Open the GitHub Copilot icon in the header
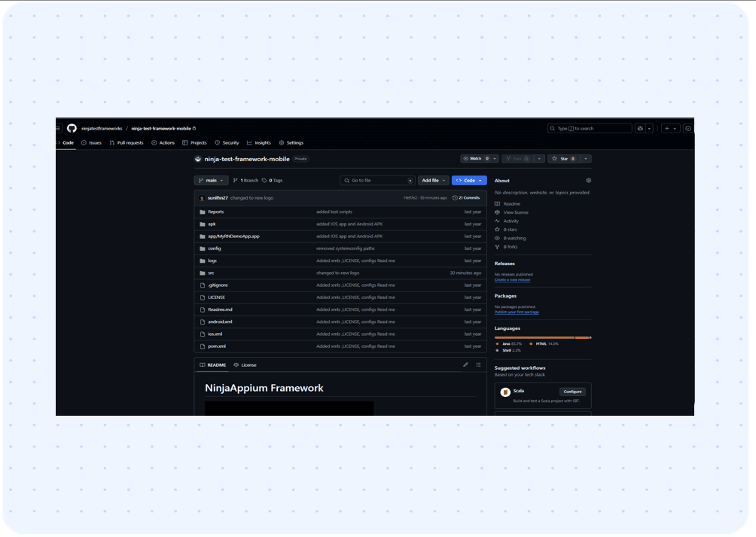 coord(640,128)
